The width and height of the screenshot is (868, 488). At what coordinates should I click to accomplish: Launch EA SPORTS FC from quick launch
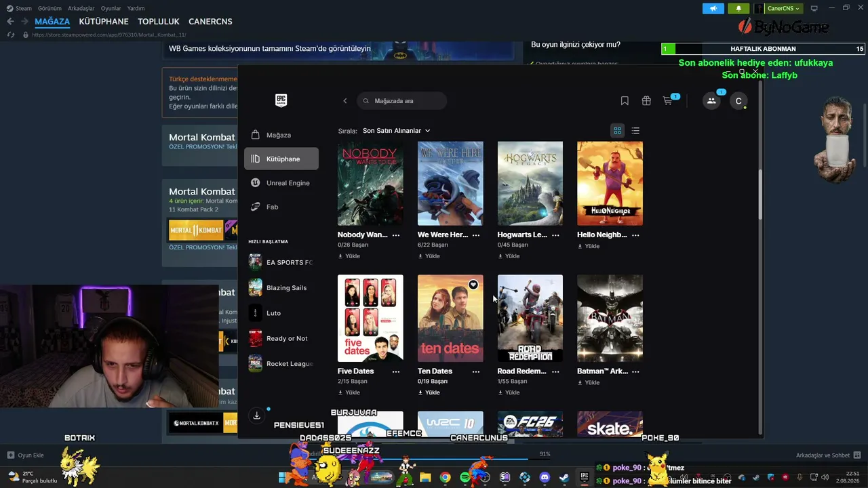click(281, 262)
